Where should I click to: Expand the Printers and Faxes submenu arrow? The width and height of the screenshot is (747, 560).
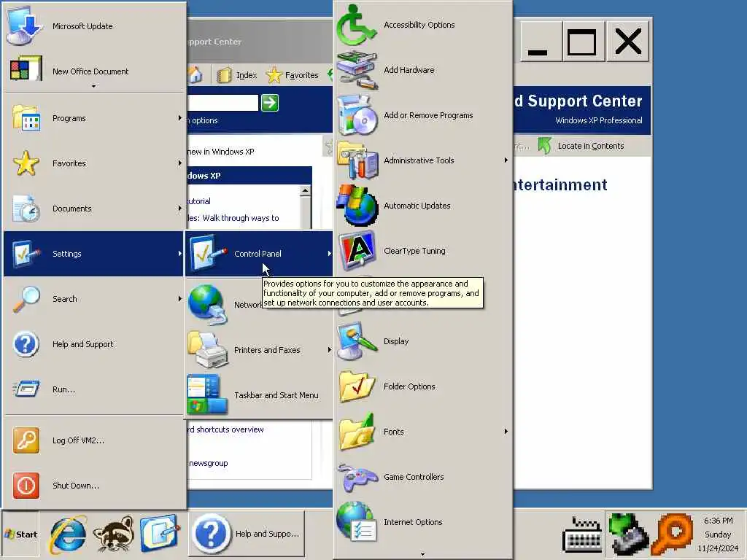point(329,350)
